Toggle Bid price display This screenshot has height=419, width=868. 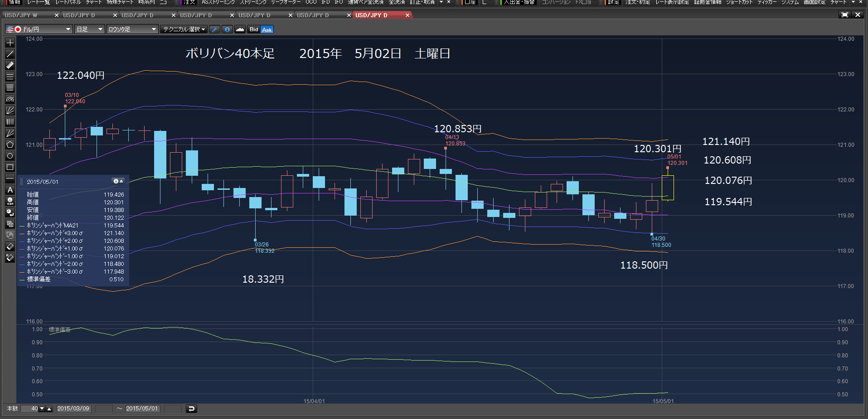pyautogui.click(x=254, y=29)
